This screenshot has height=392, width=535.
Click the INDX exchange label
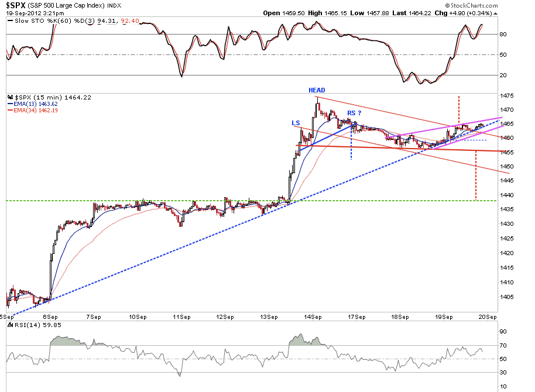tap(114, 6)
